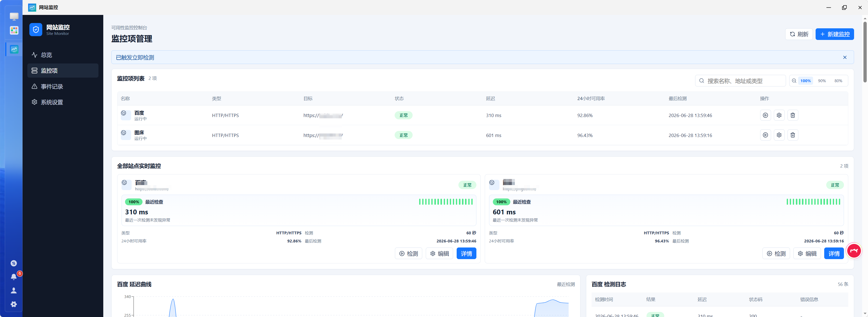Click the round gauge icon in dock
Viewport: 868px width, 317px height.
point(14,263)
